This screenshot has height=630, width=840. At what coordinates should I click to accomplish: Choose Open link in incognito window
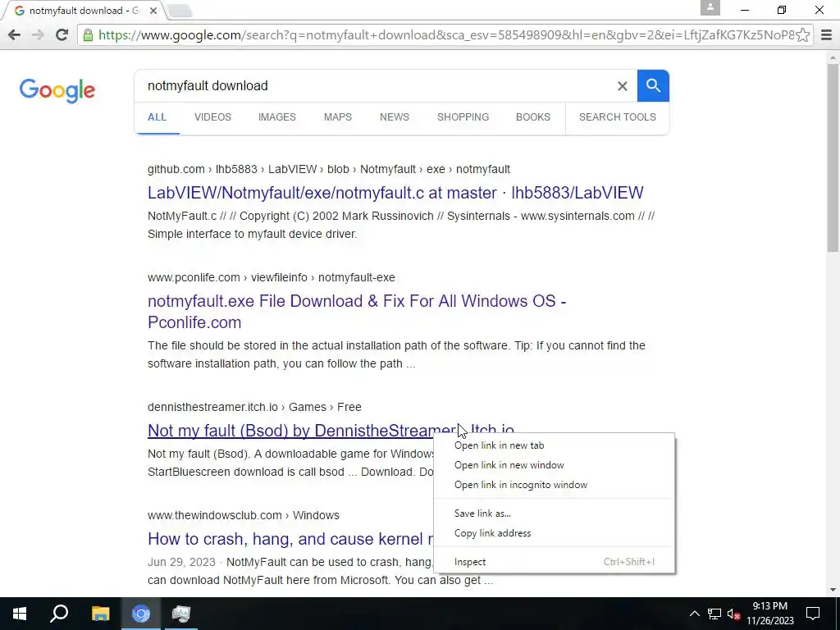click(521, 485)
